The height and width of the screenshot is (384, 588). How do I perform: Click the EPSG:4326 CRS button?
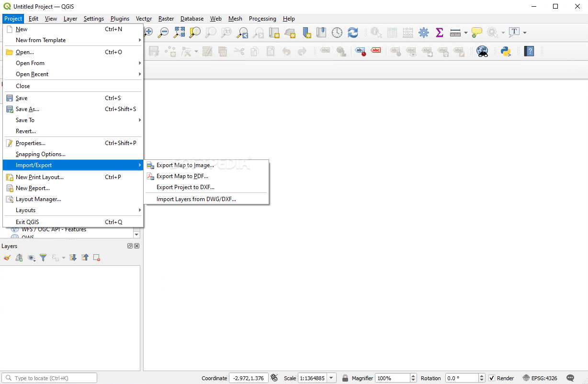[x=540, y=378]
